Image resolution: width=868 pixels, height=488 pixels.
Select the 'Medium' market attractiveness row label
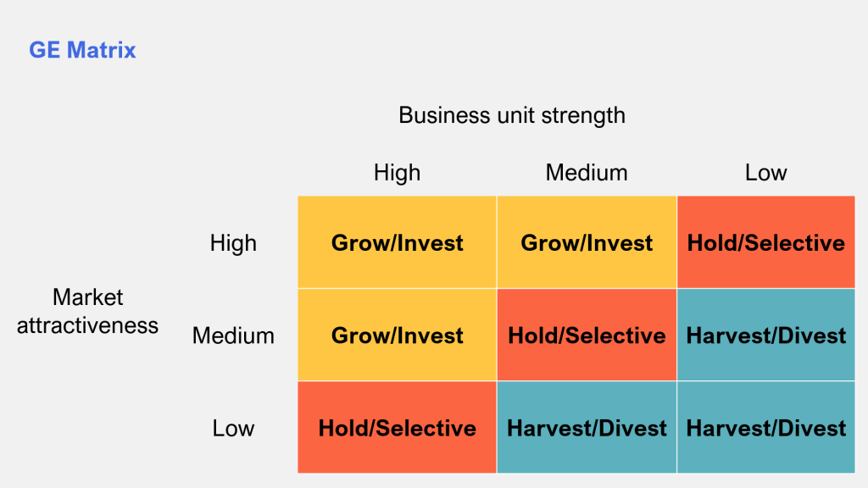tap(233, 335)
